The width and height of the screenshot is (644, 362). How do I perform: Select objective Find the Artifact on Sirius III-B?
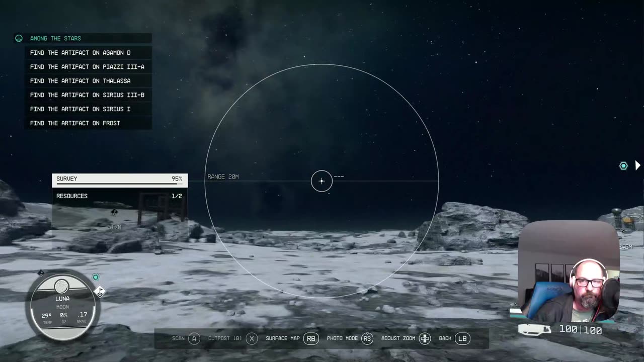(89, 95)
